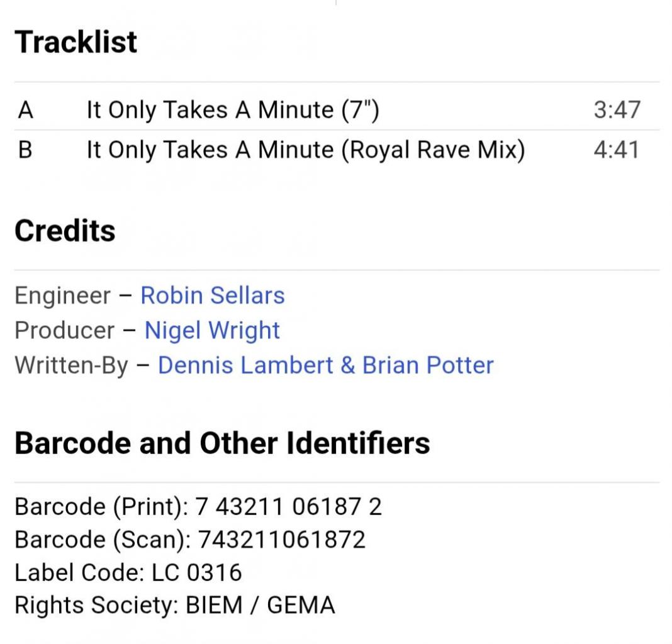Click the Barcode and Other Identifiers heading

coord(222,443)
